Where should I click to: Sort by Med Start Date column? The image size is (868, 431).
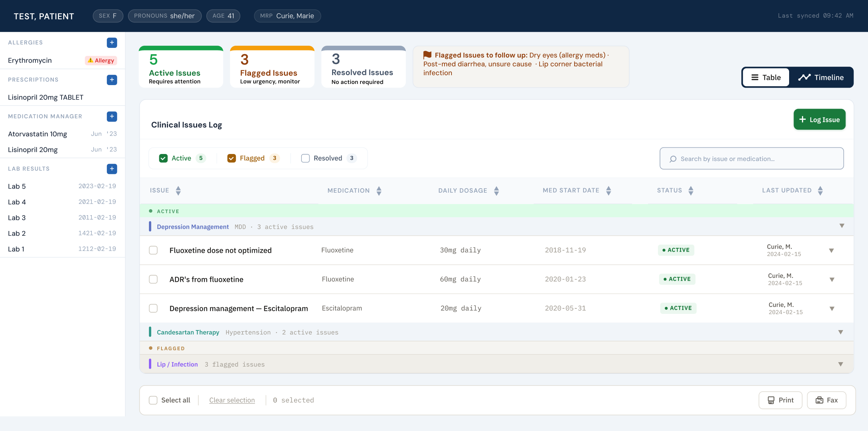[x=609, y=190]
